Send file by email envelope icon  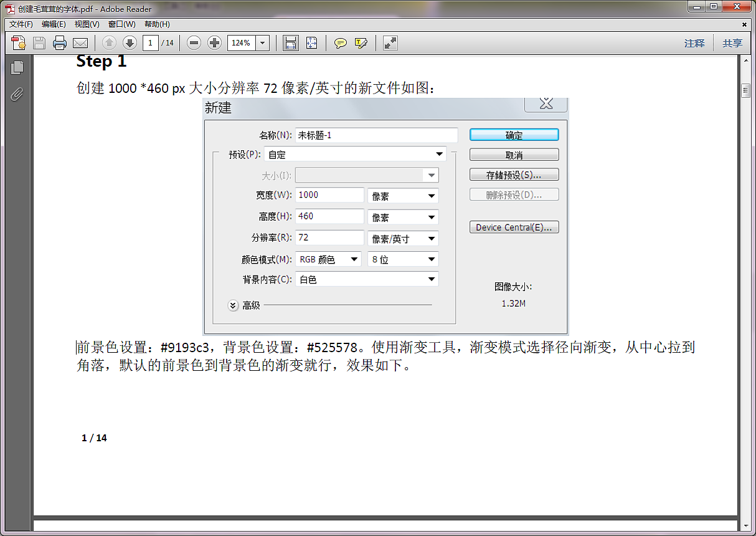(x=80, y=43)
